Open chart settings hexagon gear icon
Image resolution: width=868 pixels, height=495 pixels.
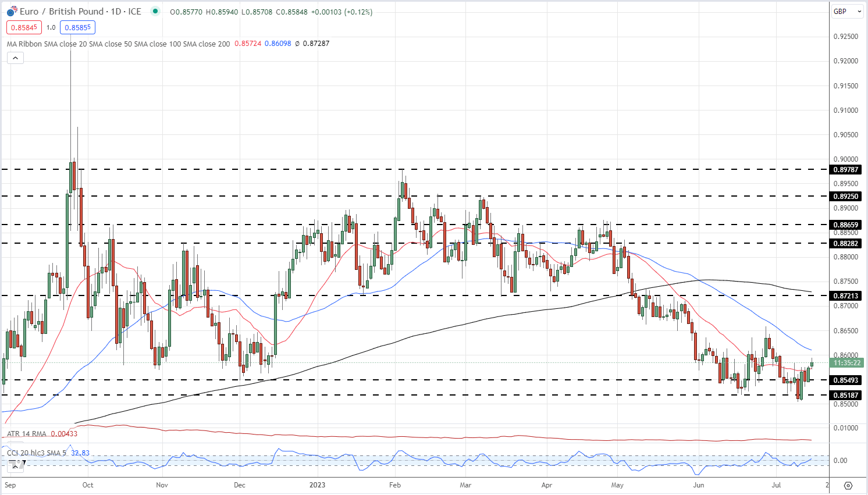[x=848, y=485]
